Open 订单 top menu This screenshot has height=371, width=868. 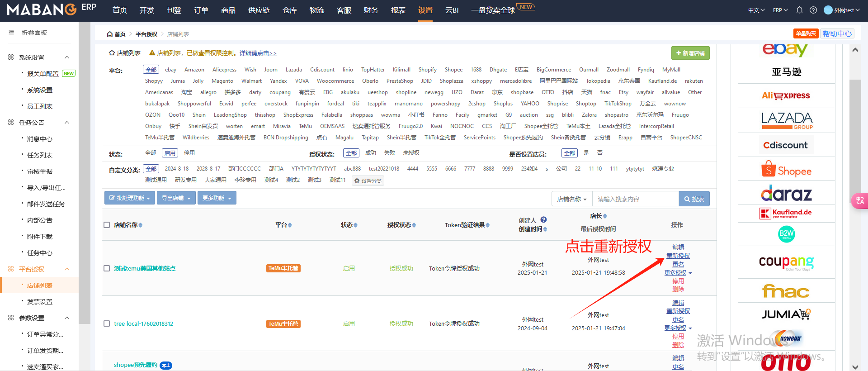pos(201,10)
